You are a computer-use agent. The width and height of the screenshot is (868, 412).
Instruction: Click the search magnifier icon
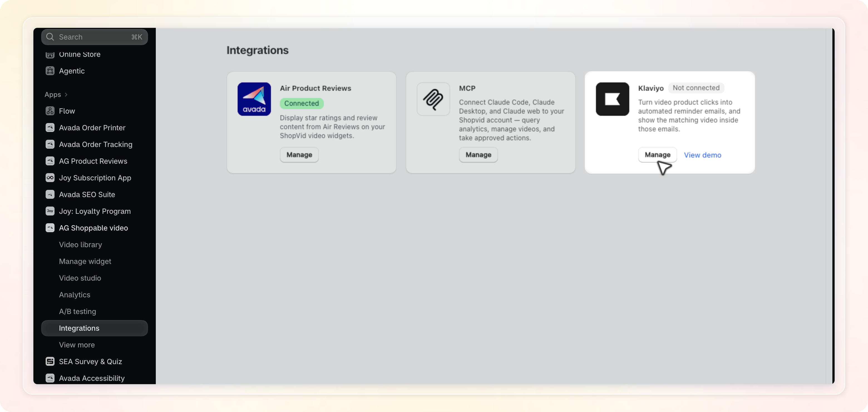point(50,37)
